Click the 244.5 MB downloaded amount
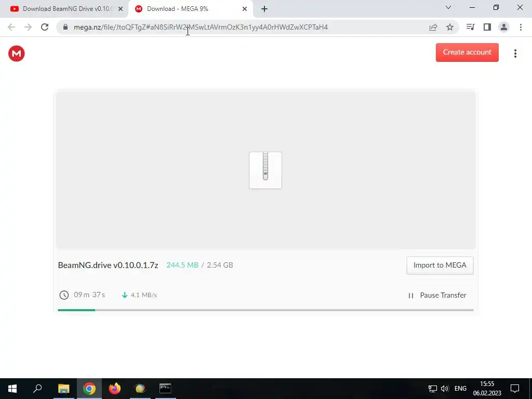This screenshot has height=399, width=532. point(182,265)
